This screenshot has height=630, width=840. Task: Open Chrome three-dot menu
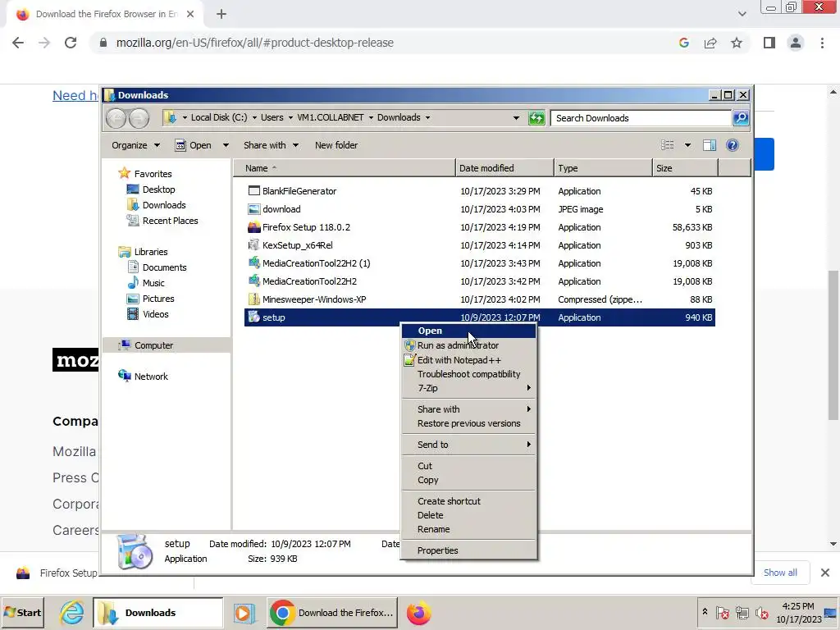[822, 43]
